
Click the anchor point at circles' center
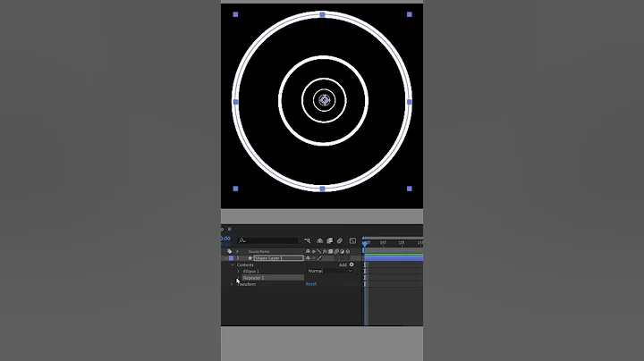click(324, 100)
